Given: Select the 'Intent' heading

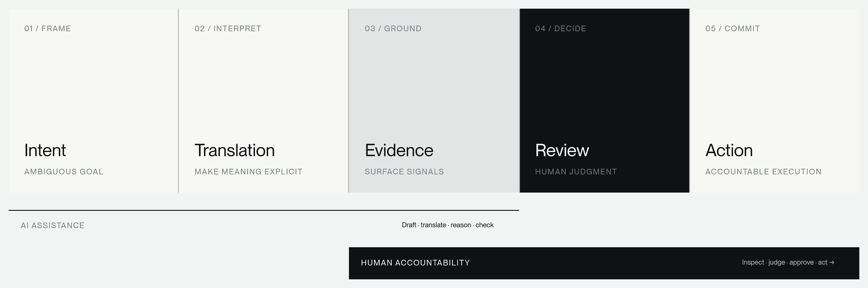Looking at the screenshot, I should coord(45,150).
